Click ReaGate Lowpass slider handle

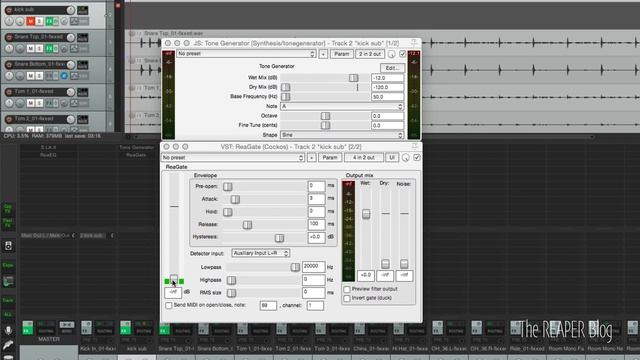tap(295, 267)
